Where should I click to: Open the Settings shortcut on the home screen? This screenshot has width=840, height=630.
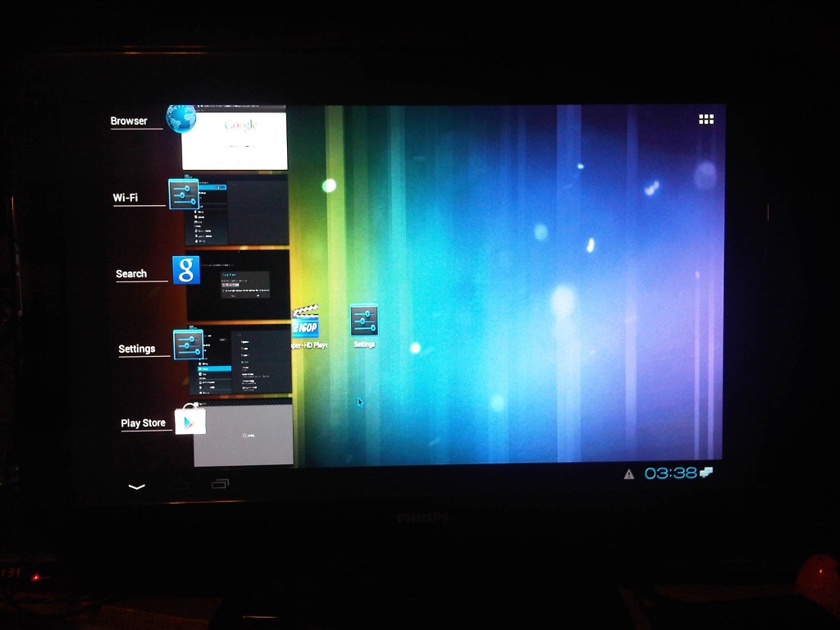coord(363,325)
